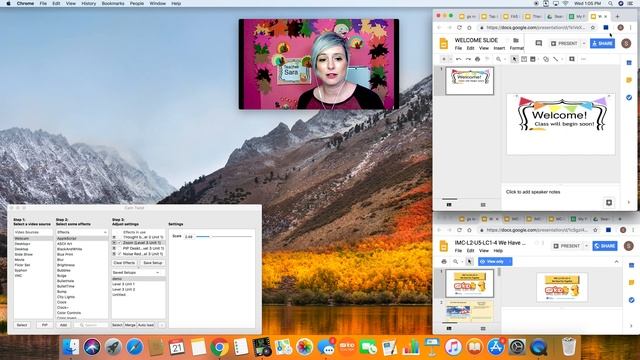This screenshot has width=640, height=360.
Task: Open System Preferences from the Dock
Action: [x=517, y=347]
